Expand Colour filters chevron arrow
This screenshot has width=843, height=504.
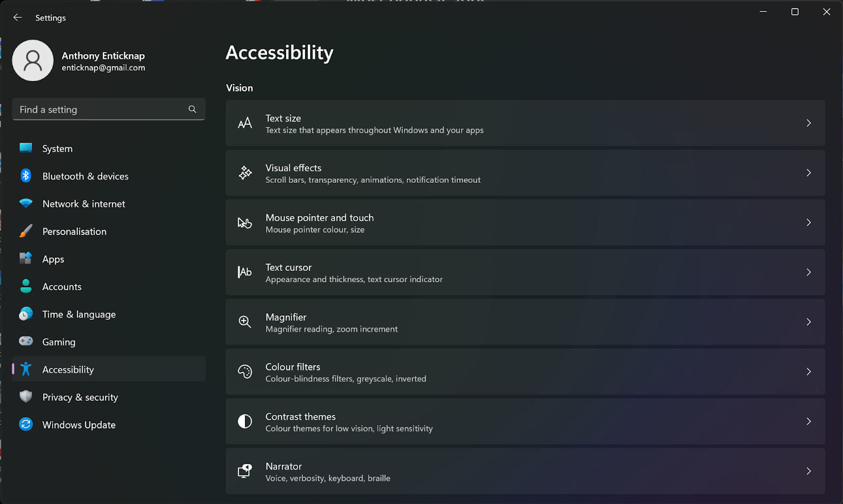809,372
